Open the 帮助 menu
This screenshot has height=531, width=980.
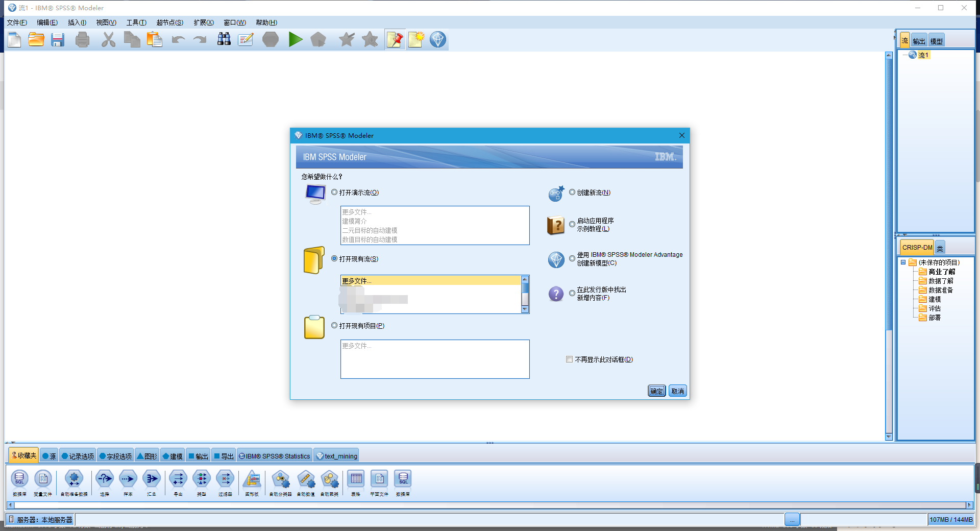[x=266, y=22]
